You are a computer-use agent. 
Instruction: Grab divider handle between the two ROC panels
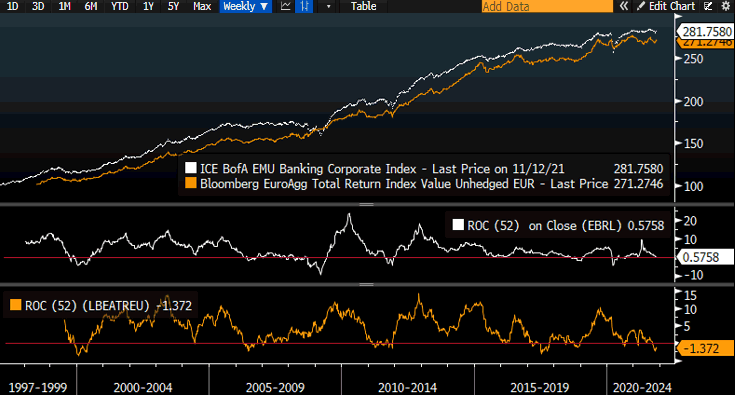coord(366,284)
